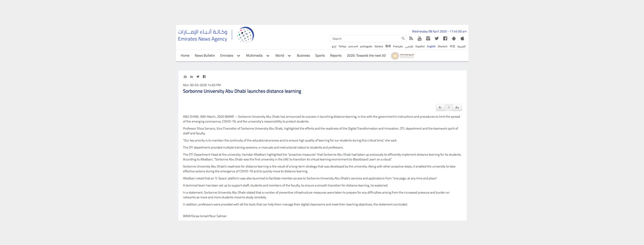Switch language to Arabic (العربية)

[x=462, y=47]
